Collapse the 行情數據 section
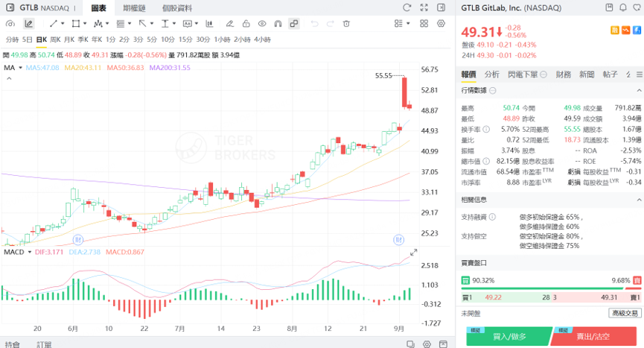This screenshot has width=644, height=348. pyautogui.click(x=639, y=90)
